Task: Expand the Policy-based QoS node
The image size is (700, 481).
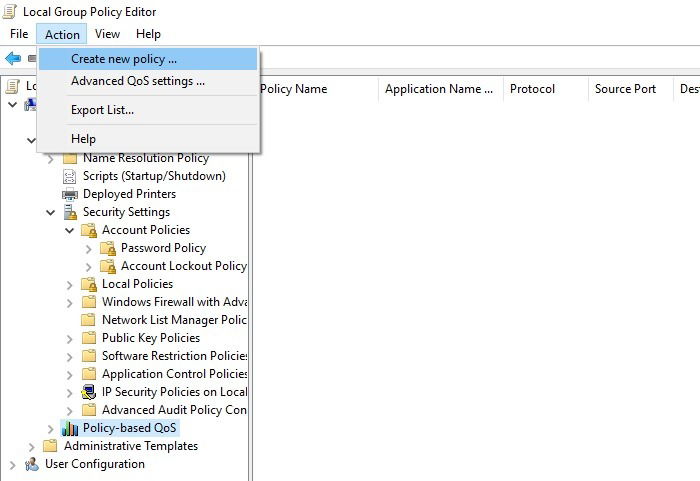Action: click(x=50, y=429)
